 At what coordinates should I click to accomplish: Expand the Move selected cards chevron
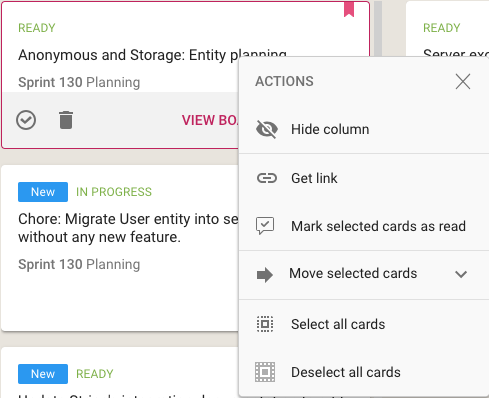pos(461,274)
